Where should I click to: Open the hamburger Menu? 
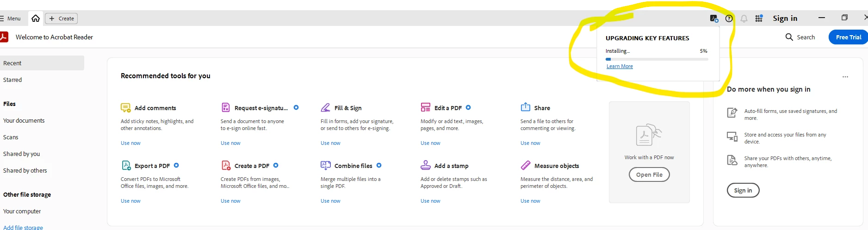(10, 19)
